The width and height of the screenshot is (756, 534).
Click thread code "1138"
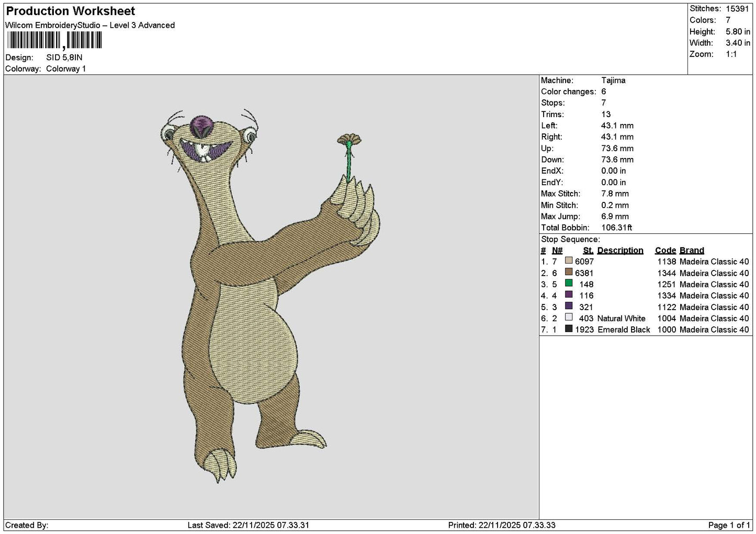pos(667,262)
